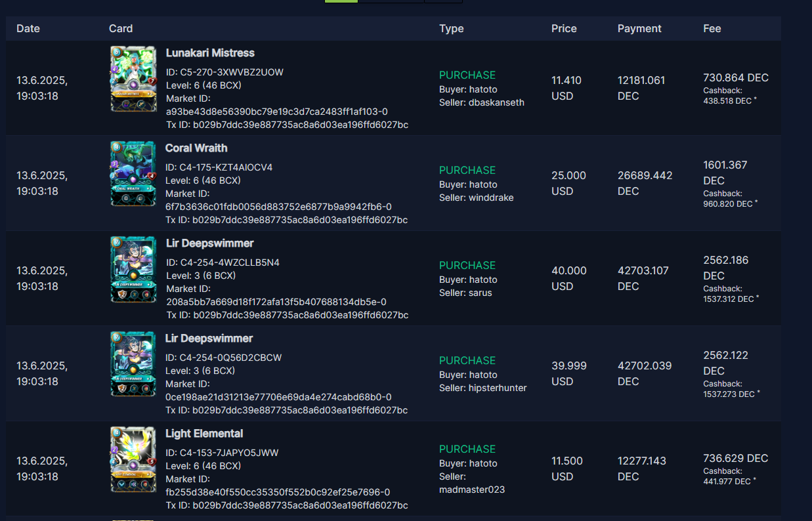Click the 730.864 DEC fee
The image size is (812, 521).
(x=736, y=77)
